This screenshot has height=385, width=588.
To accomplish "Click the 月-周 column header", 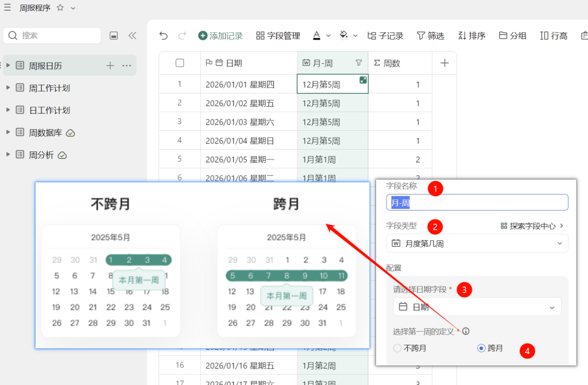I will (x=332, y=63).
